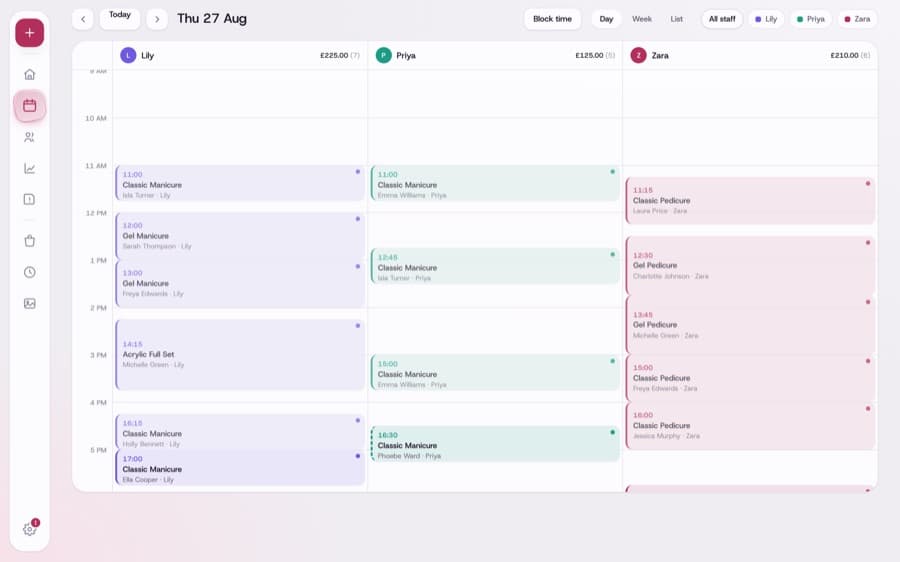Open 12:30 Gel Pedicure for Charlotte Johnson
The image size is (900, 562).
750,266
